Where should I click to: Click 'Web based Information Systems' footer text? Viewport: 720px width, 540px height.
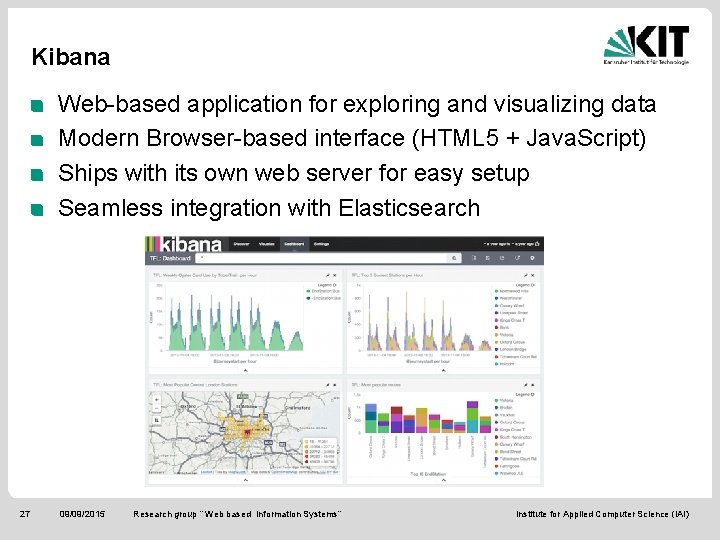[271, 514]
